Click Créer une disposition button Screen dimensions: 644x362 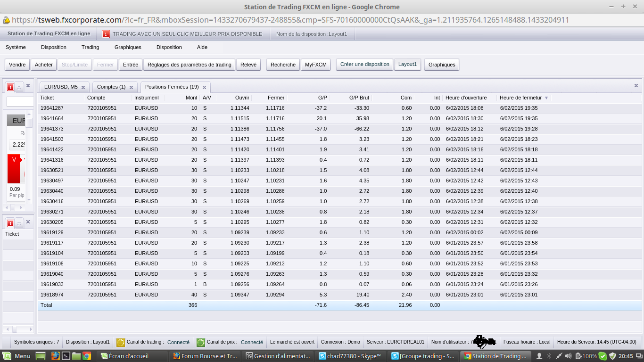[x=365, y=65]
